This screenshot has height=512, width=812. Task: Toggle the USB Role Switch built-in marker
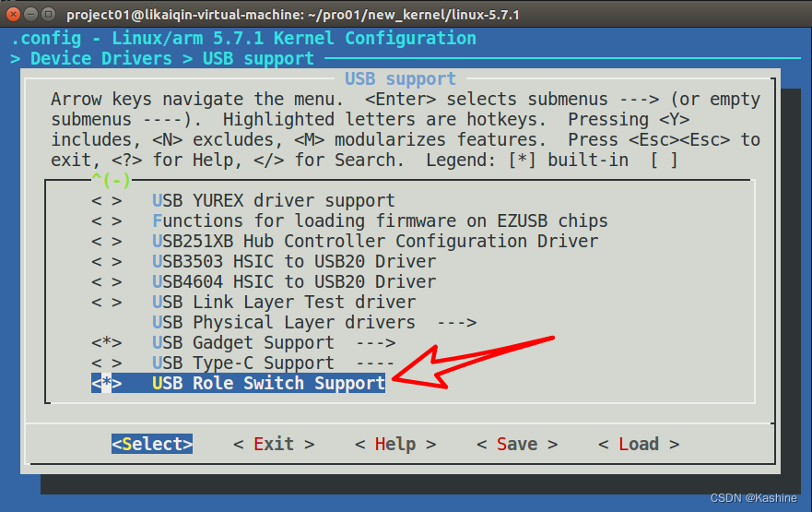coord(106,384)
